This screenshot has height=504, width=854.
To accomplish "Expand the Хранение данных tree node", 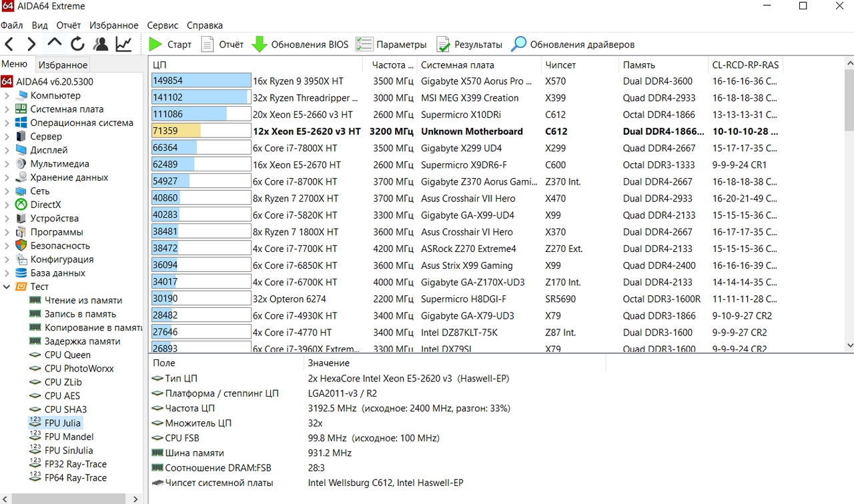I will pos(7,177).
